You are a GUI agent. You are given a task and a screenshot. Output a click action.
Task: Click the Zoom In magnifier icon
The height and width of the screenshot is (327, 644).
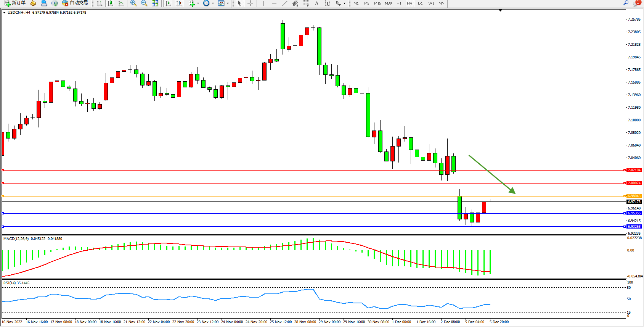click(x=133, y=3)
